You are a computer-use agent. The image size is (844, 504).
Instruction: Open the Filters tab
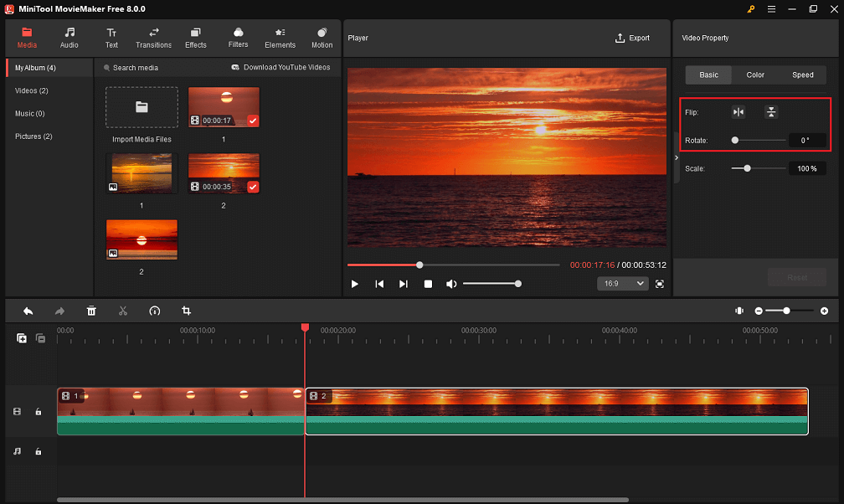[x=238, y=39]
